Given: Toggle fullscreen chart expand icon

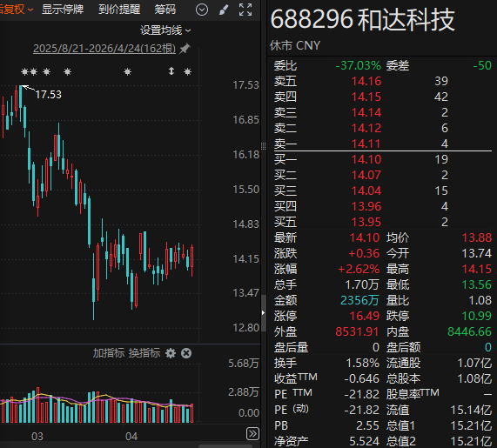Looking at the screenshot, I should point(245,10).
